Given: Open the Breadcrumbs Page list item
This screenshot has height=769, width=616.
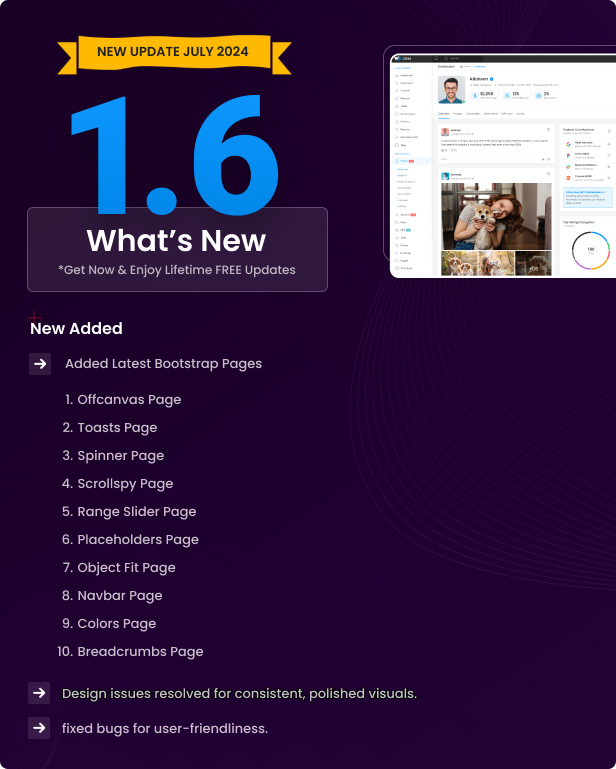Looking at the screenshot, I should [x=140, y=652].
